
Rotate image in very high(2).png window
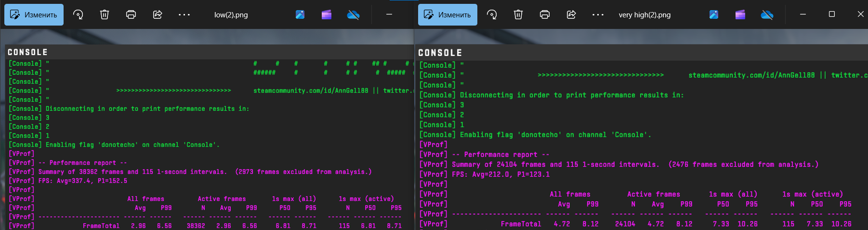[492, 14]
